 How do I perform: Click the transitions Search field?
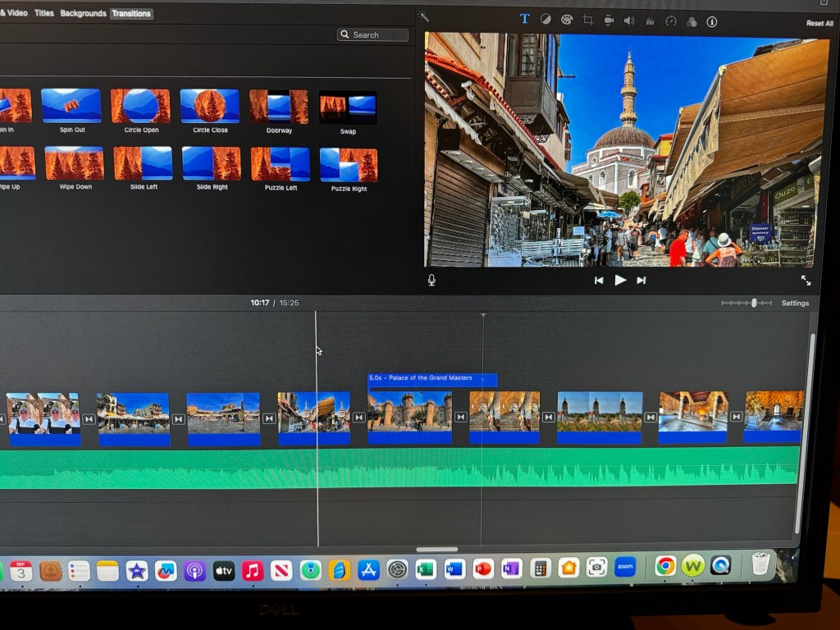(x=372, y=35)
